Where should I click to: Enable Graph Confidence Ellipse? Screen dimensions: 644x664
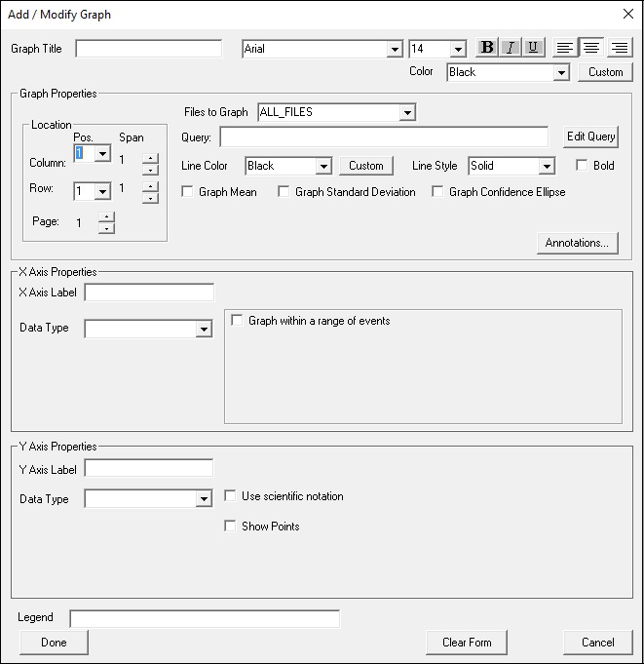click(437, 192)
